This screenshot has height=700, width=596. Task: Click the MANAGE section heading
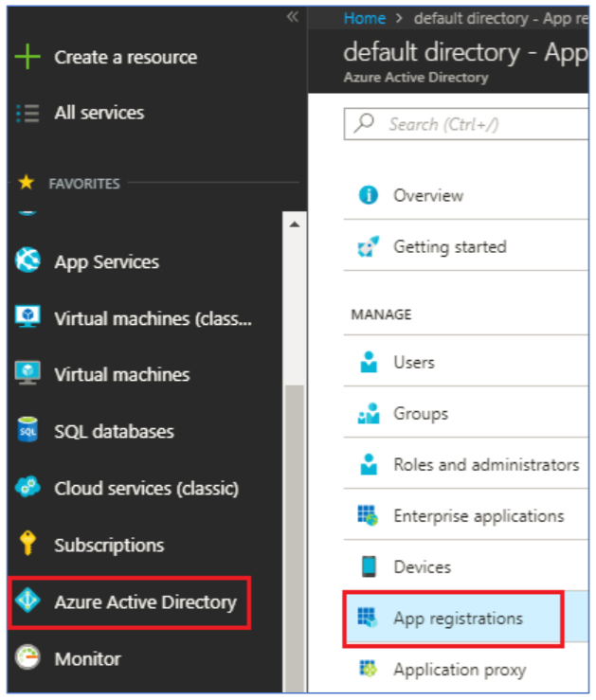click(381, 314)
